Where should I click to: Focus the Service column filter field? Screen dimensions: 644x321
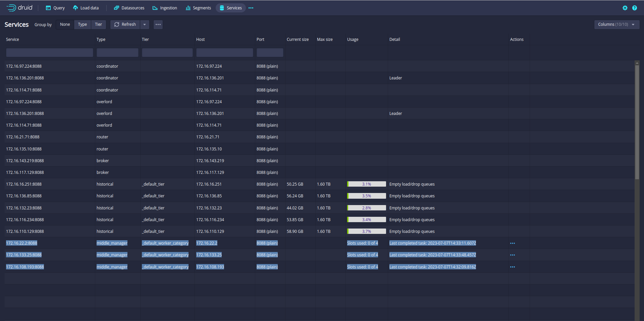(49, 53)
